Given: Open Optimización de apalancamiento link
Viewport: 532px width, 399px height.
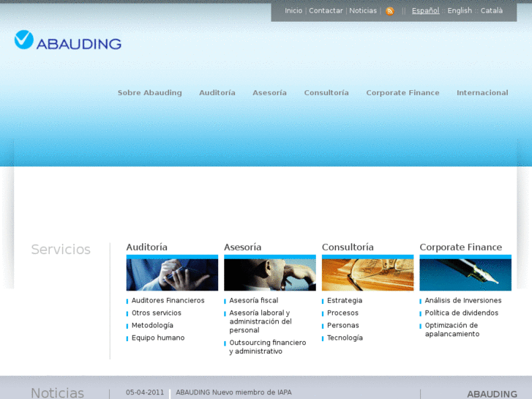Looking at the screenshot, I should pos(452,329).
